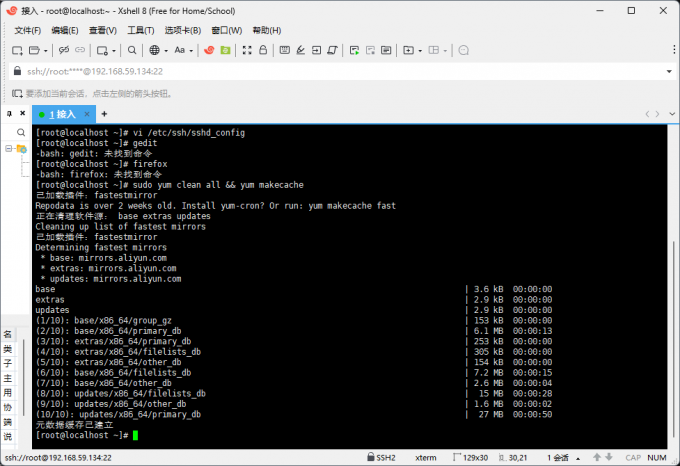Click the 名 property row label

8,334
